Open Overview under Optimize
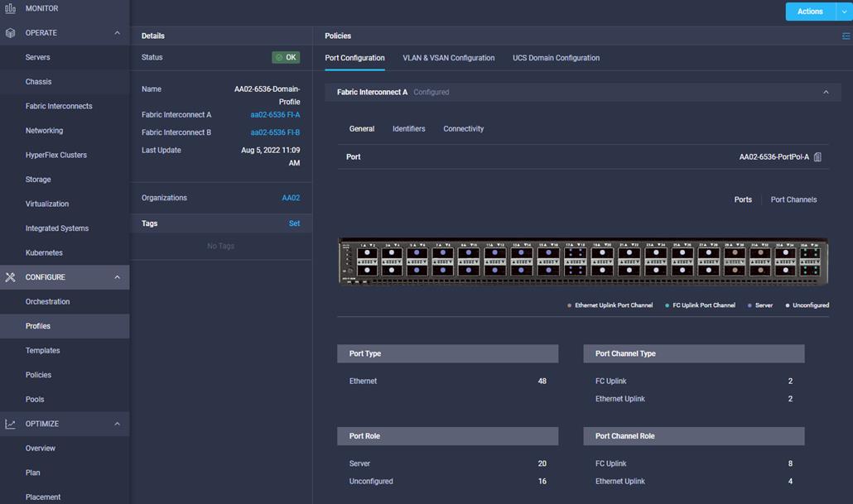Screen dimensions: 853x504 pos(41,449)
